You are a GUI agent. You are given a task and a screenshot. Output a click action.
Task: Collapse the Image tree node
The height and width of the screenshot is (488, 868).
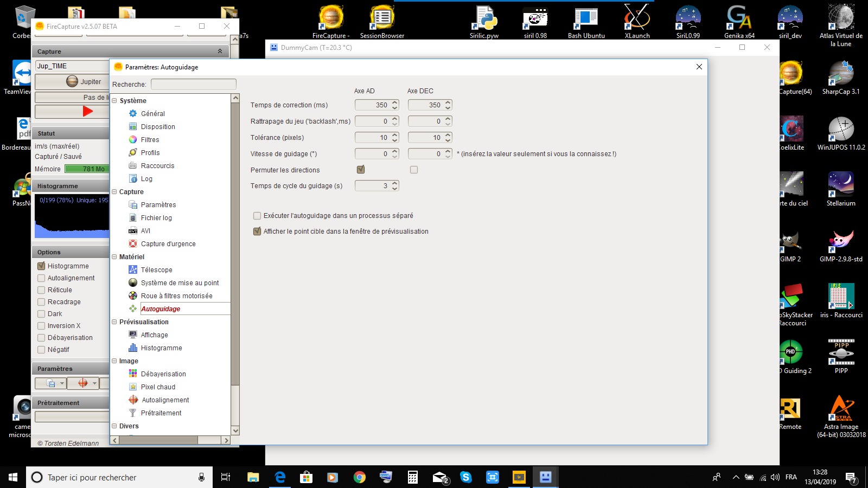click(114, 361)
